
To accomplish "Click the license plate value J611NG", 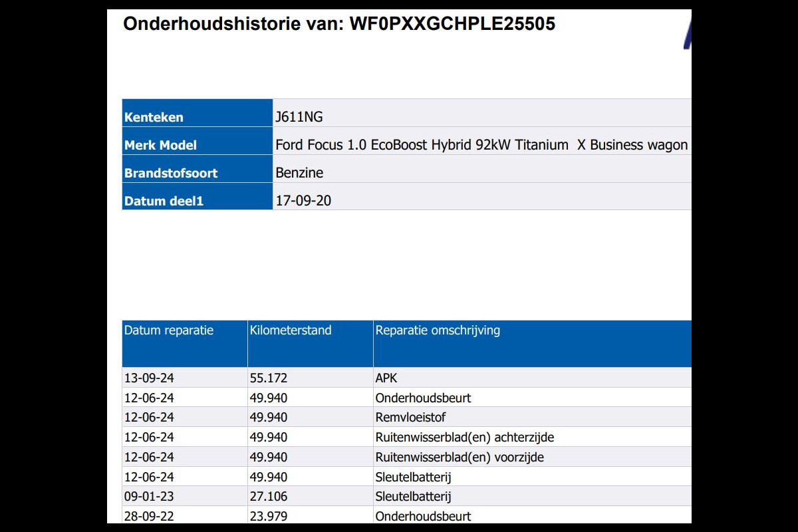I will [x=299, y=117].
